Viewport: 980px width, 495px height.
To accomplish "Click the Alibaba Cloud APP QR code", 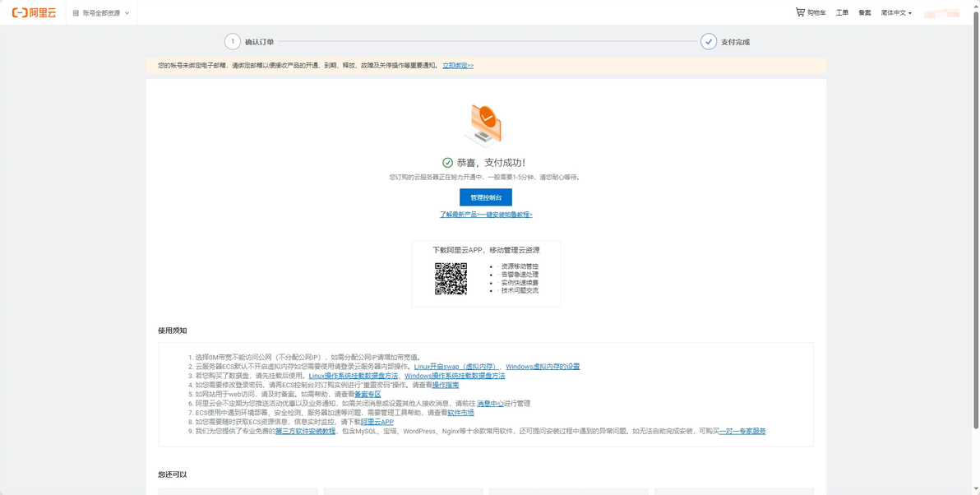I will click(451, 279).
